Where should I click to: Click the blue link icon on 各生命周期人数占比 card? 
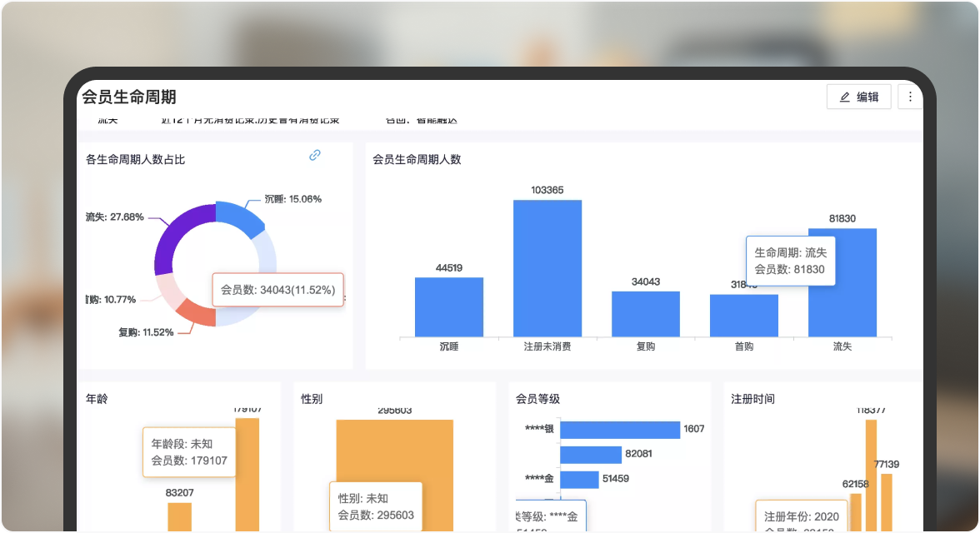[314, 156]
